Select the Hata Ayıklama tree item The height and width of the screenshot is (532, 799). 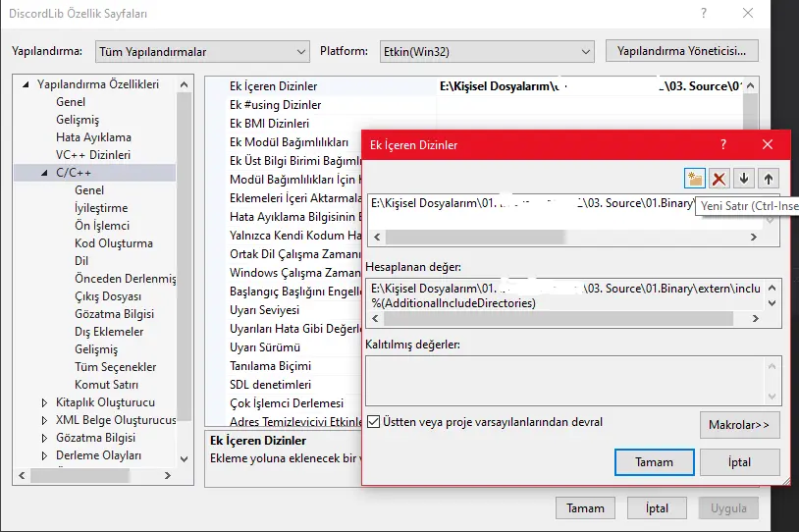pos(93,137)
